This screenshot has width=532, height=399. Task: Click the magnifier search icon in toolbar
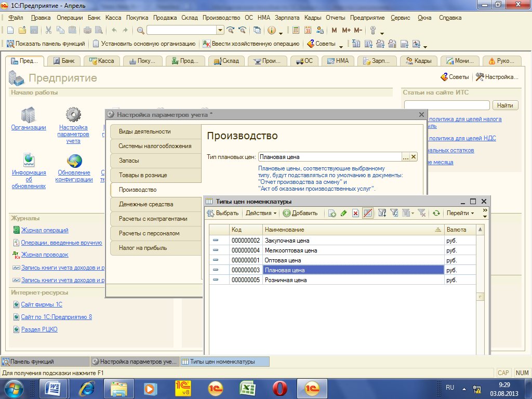coord(140,31)
